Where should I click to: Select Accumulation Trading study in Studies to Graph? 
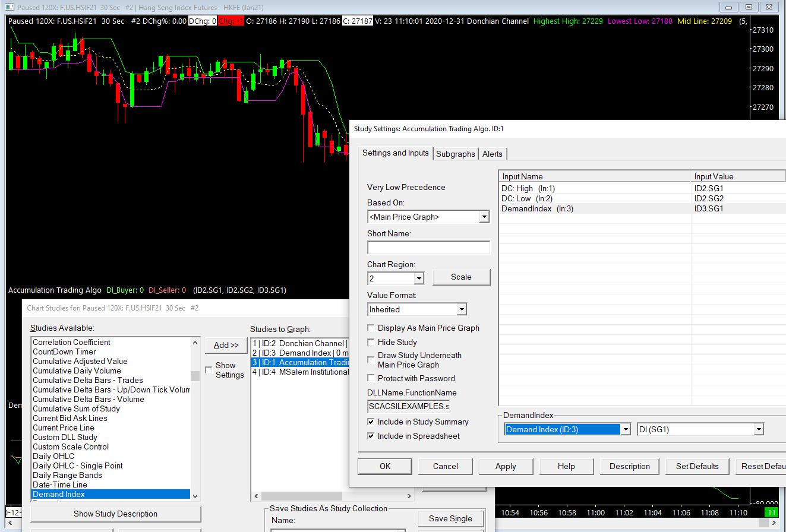tap(299, 362)
